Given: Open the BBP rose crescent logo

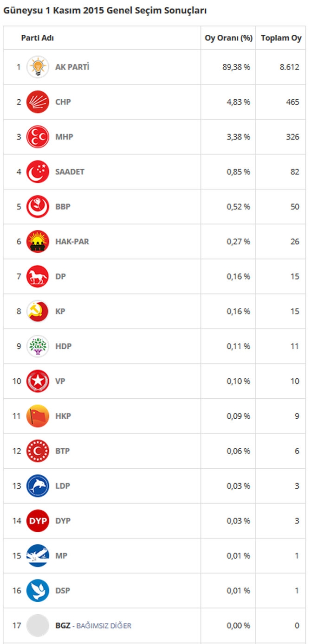Looking at the screenshot, I should point(38,206).
